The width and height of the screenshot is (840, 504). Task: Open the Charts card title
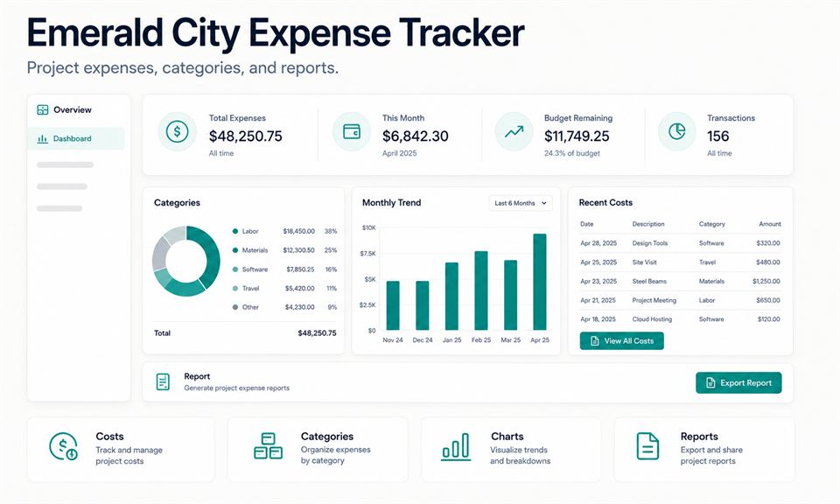tap(507, 437)
